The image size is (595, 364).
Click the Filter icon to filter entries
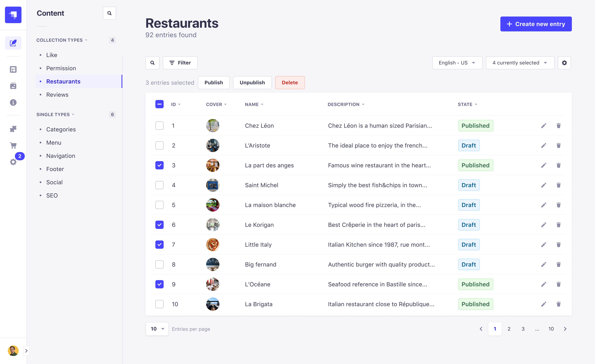pos(179,63)
